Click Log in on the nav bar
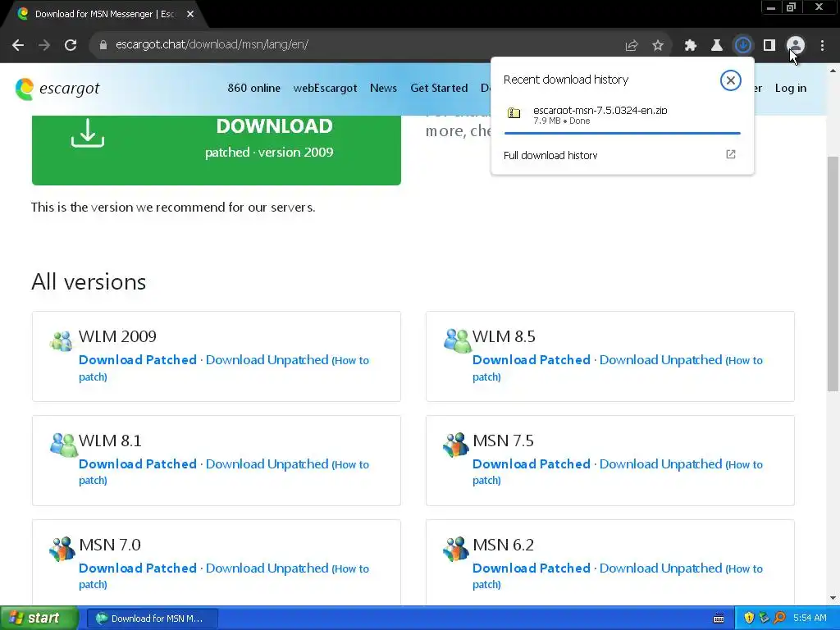 coord(791,88)
